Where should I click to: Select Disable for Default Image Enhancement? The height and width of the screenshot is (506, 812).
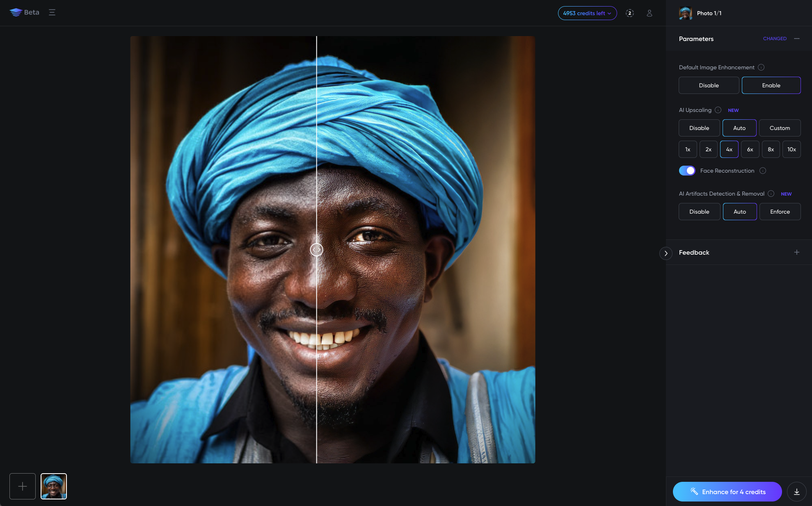(x=709, y=85)
